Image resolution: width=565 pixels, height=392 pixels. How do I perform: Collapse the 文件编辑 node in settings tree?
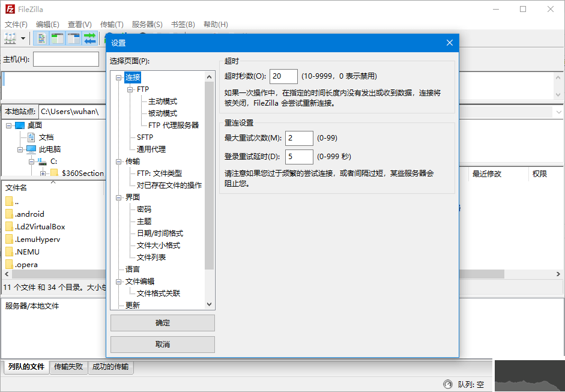118,282
